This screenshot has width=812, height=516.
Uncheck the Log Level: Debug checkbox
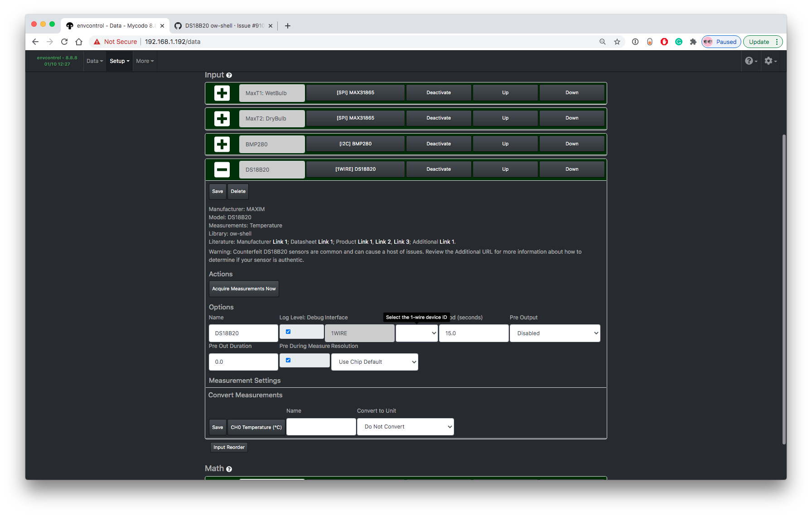tap(288, 331)
